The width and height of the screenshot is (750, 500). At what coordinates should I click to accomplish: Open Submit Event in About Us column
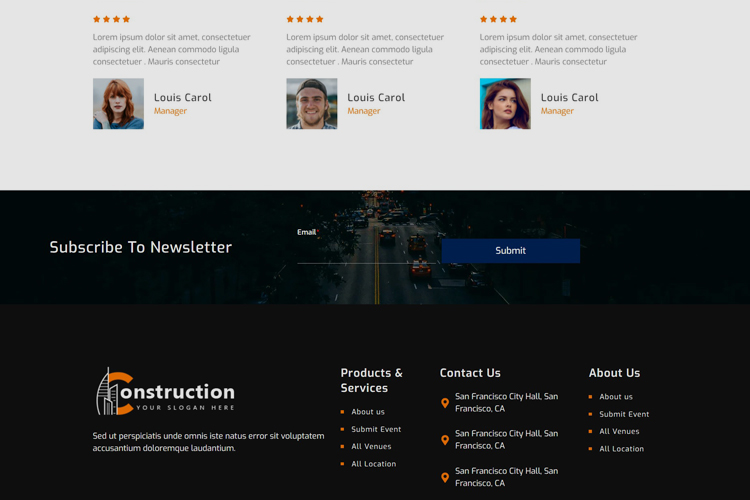(624, 414)
